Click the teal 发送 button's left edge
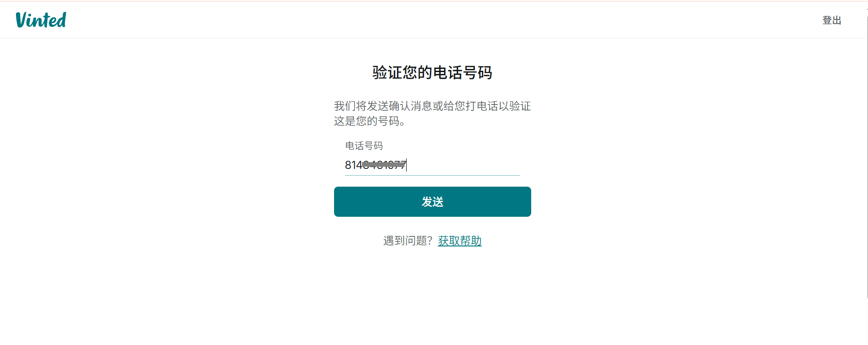This screenshot has width=868, height=345. tap(337, 202)
